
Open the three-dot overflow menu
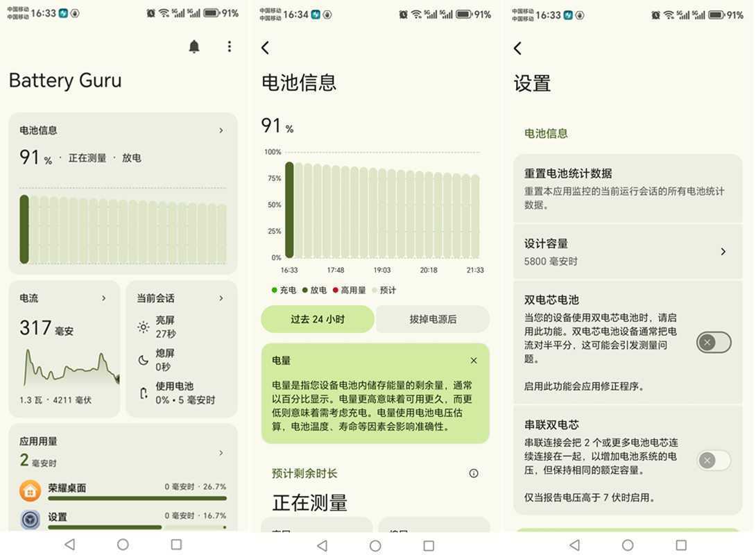coord(230,46)
